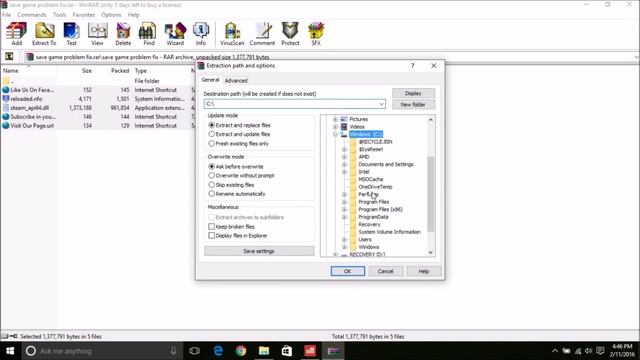Viewport: 640px width, 360px height.
Task: Click the Add toolbar icon in WinRAR
Action: 16,33
